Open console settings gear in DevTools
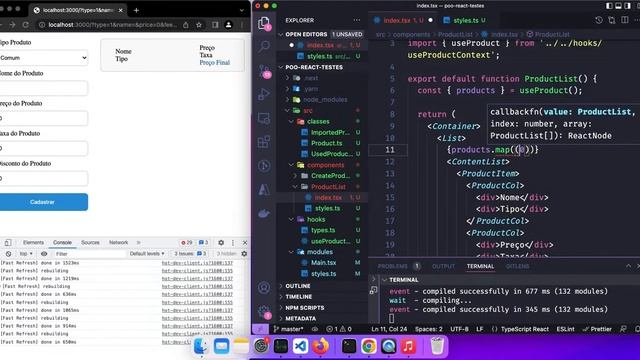Viewport: 640px width, 360px height. (244, 254)
